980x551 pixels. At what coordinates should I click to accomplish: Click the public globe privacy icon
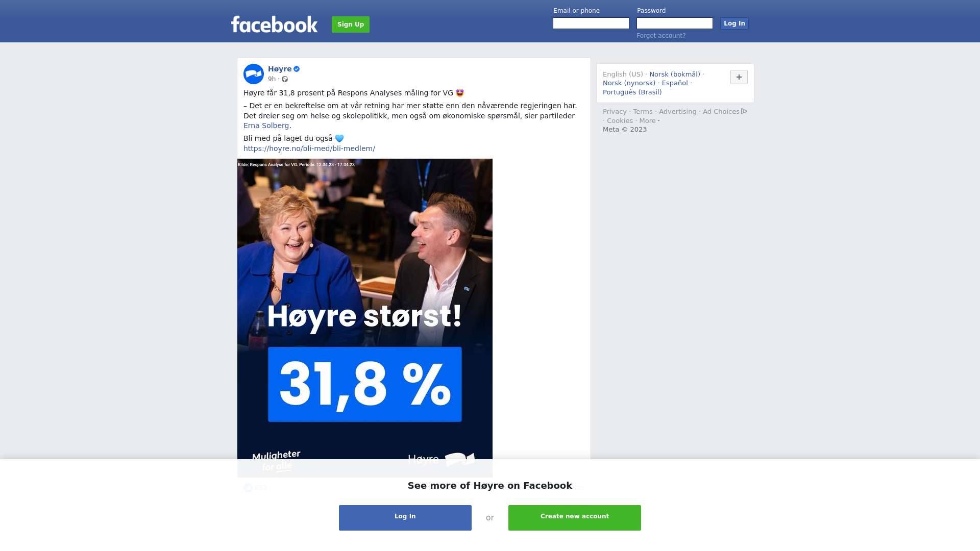coord(285,79)
